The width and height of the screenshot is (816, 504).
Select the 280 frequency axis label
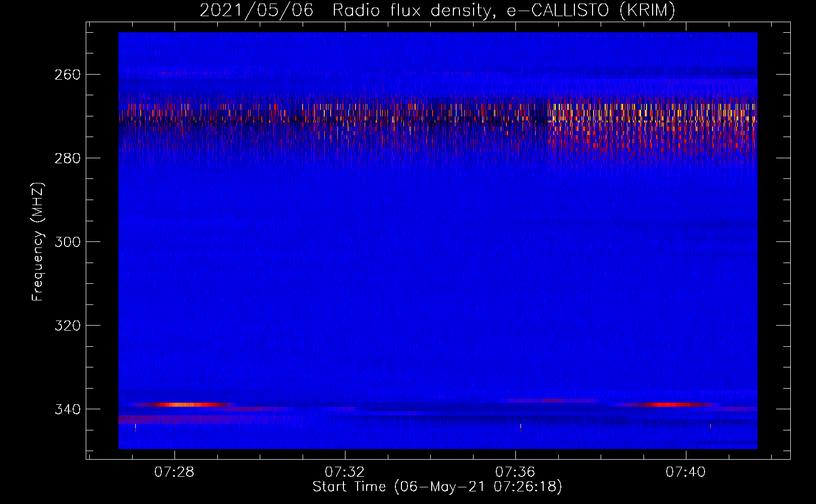tap(67, 158)
